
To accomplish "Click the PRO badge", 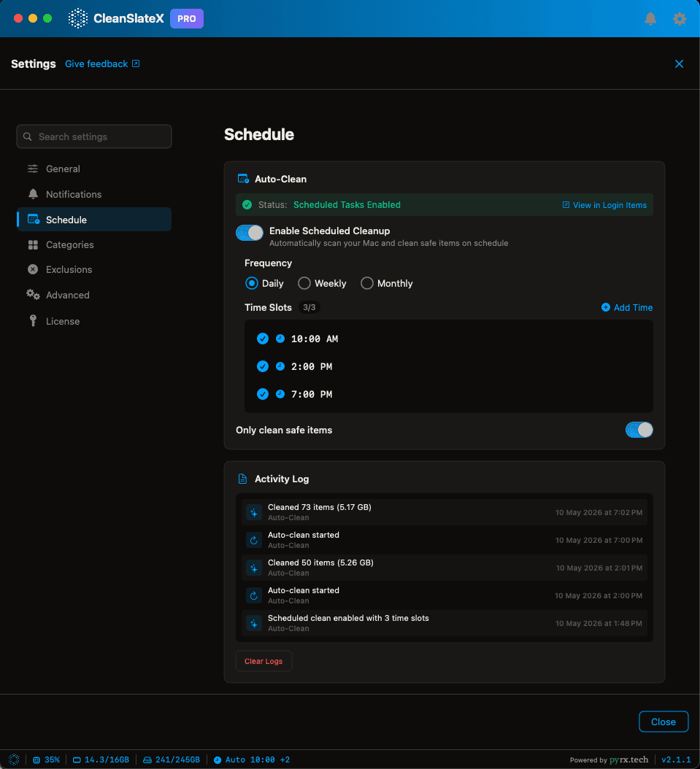I will [186, 19].
